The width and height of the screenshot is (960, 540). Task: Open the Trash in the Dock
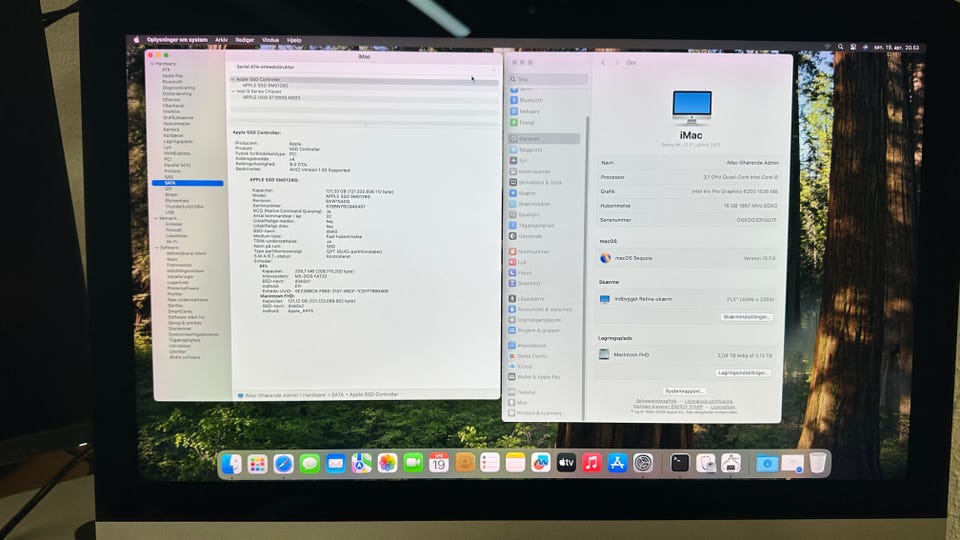818,463
